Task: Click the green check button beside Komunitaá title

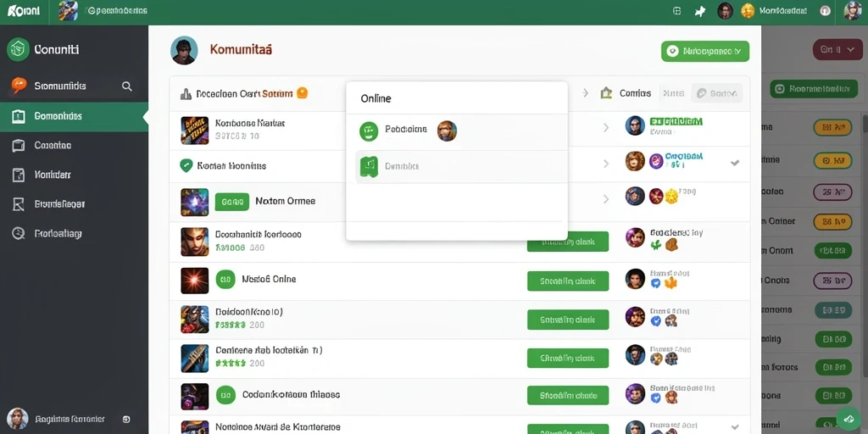Action: 704,51
